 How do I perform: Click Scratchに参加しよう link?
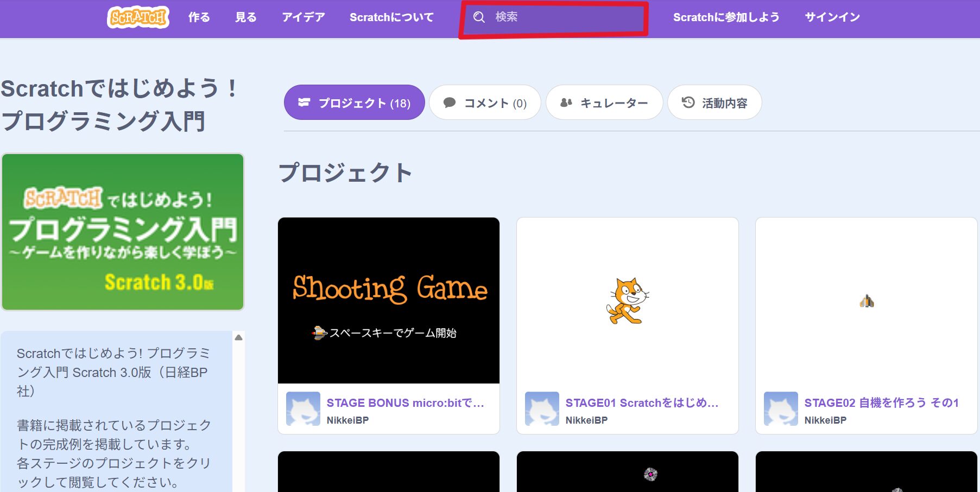(726, 17)
